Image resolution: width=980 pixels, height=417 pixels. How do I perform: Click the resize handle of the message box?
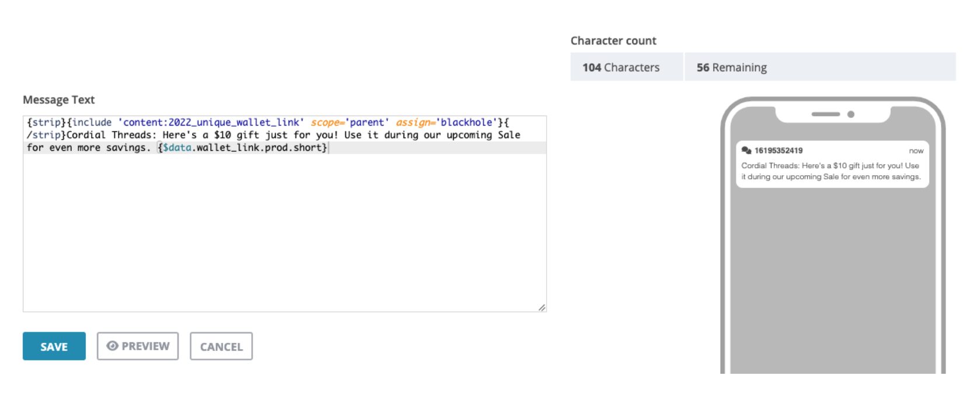click(x=542, y=307)
